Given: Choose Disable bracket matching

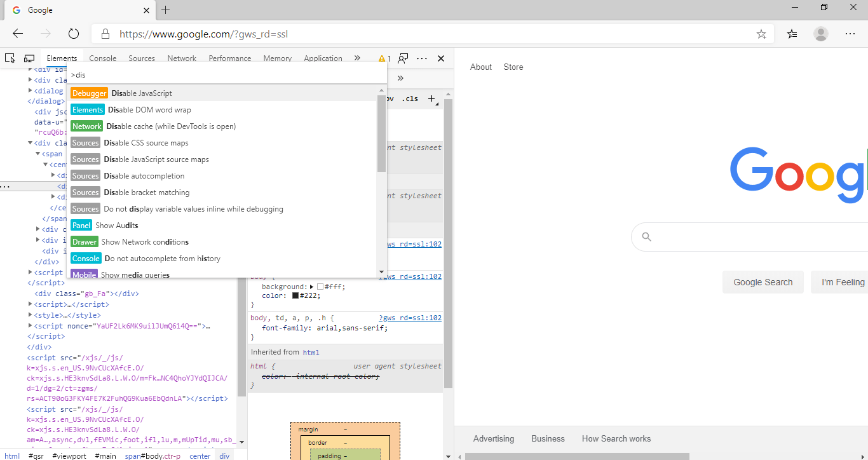Looking at the screenshot, I should pyautogui.click(x=222, y=193).
